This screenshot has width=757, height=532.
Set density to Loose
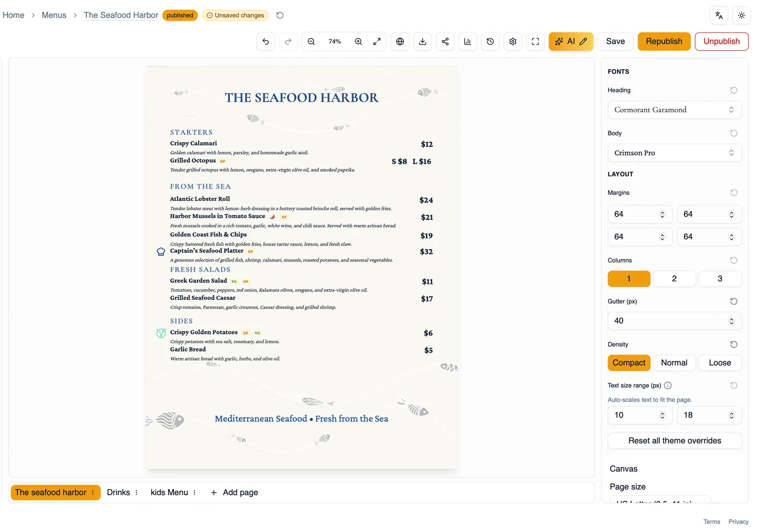(720, 363)
